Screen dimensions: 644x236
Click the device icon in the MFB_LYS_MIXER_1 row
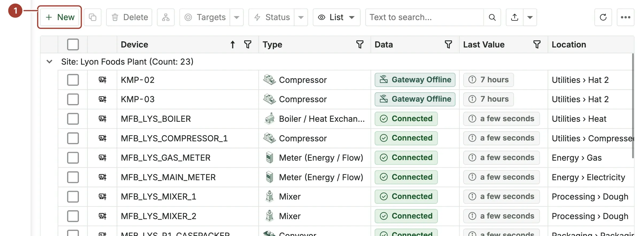102,197
